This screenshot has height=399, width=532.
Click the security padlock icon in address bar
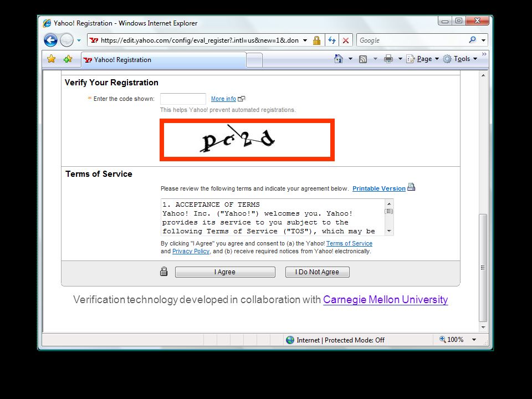(x=316, y=40)
